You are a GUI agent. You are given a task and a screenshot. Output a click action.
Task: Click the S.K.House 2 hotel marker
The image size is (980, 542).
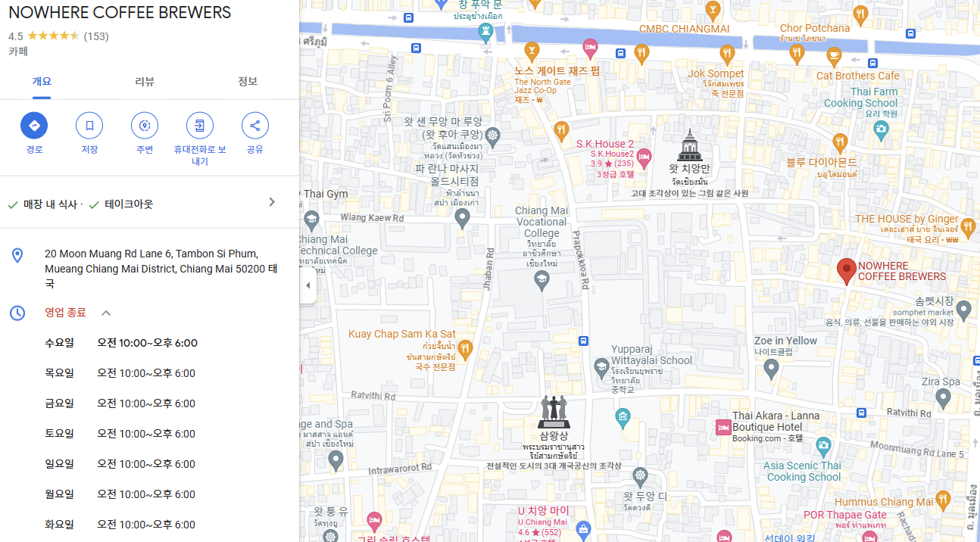click(644, 158)
